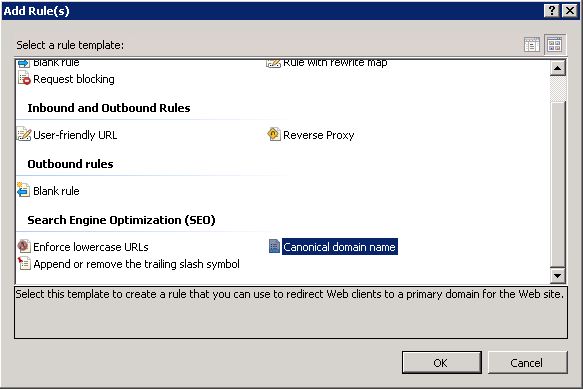The width and height of the screenshot is (583, 390).
Task: Click the scrollbar up arrow
Action: pyautogui.click(x=557, y=68)
